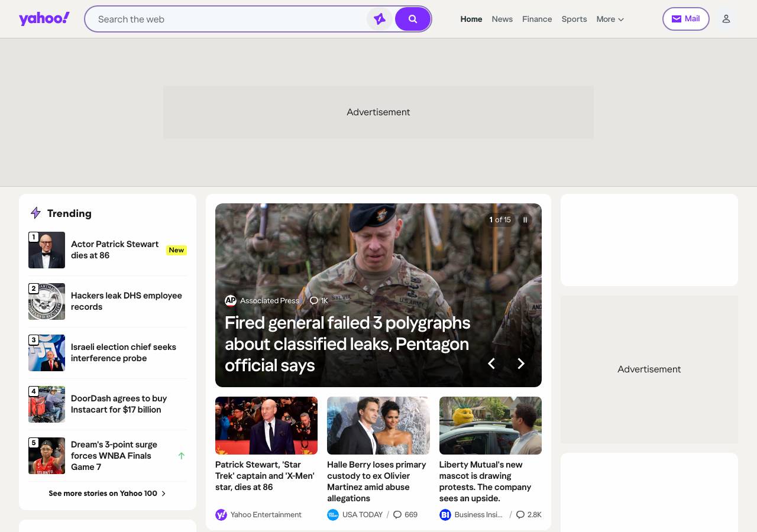
Task: Click green up arrow beside WNBA story
Action: 182,456
